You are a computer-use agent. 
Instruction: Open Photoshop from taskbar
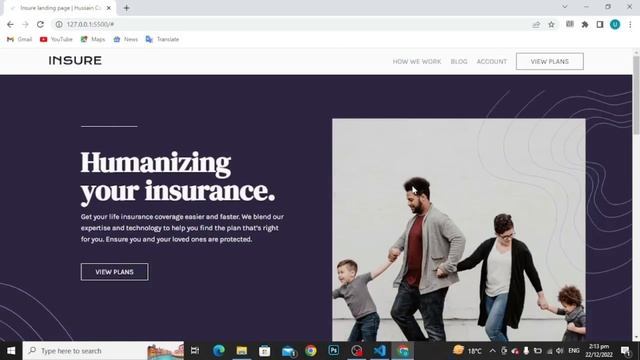point(333,351)
